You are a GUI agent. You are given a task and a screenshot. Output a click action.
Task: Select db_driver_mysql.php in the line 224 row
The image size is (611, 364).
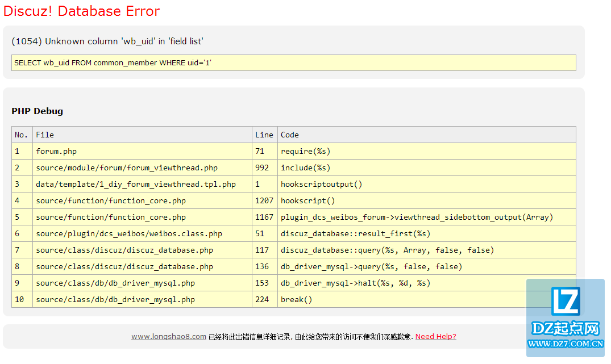pyautogui.click(x=142, y=299)
